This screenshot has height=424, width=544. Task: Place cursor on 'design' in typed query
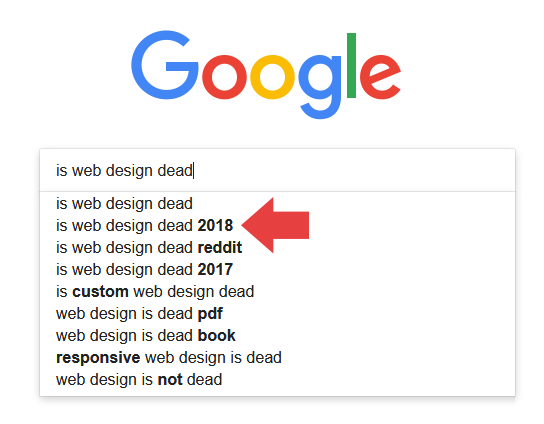coord(129,171)
